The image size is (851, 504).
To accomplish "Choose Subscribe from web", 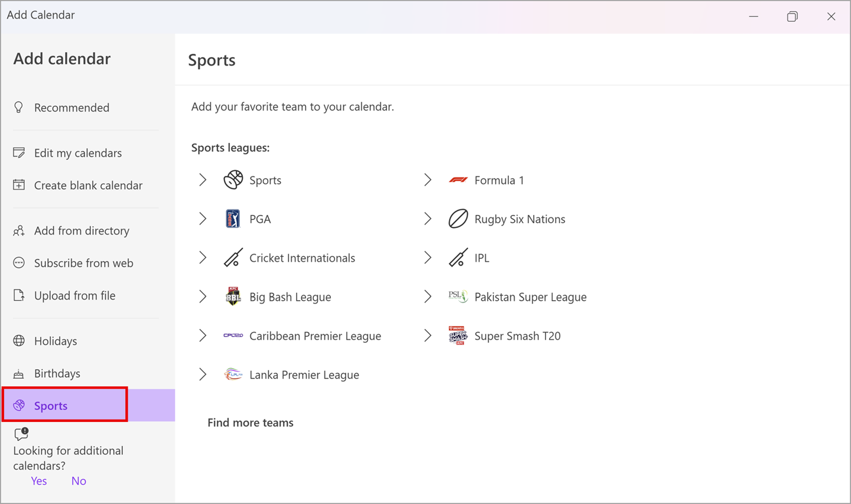I will click(x=83, y=263).
